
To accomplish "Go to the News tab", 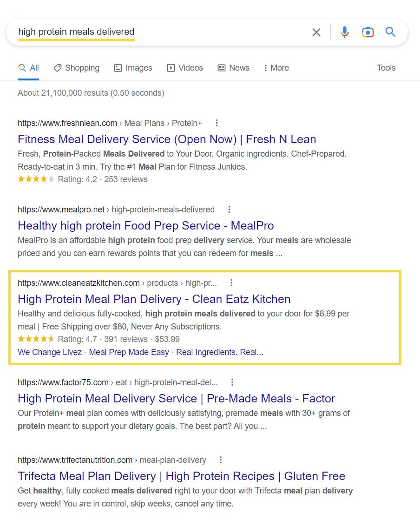I will point(234,68).
